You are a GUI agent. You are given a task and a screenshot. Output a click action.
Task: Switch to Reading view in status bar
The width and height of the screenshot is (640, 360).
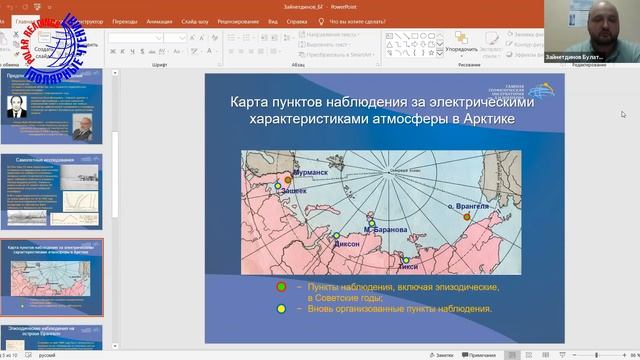pyautogui.click(x=545, y=355)
